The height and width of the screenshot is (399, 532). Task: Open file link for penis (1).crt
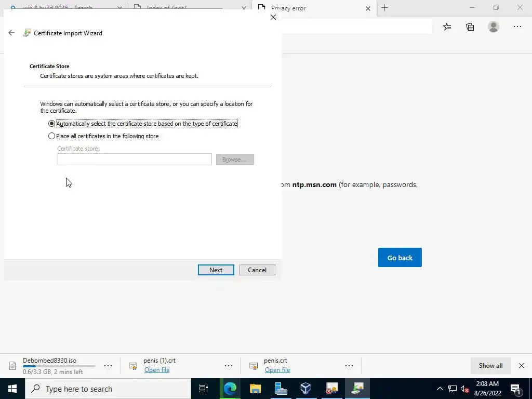coord(157,370)
